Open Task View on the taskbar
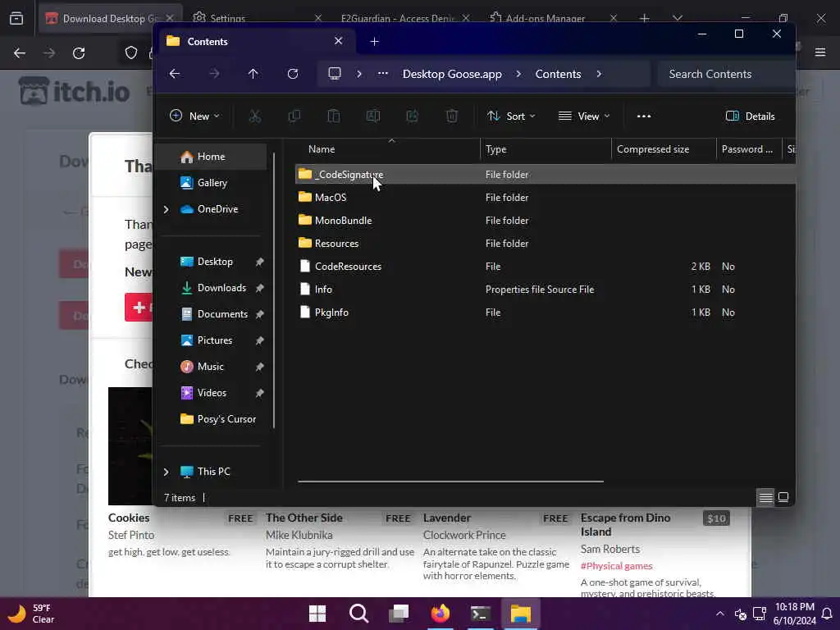840x630 pixels. [x=399, y=614]
